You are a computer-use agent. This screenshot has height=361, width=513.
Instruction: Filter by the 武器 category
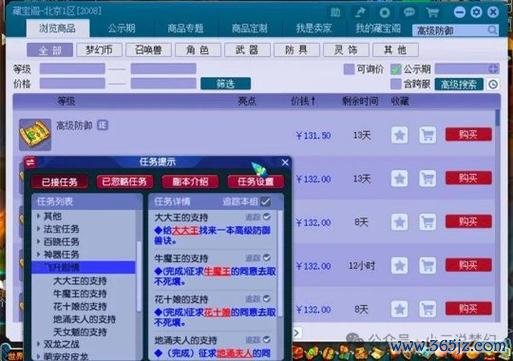click(247, 50)
